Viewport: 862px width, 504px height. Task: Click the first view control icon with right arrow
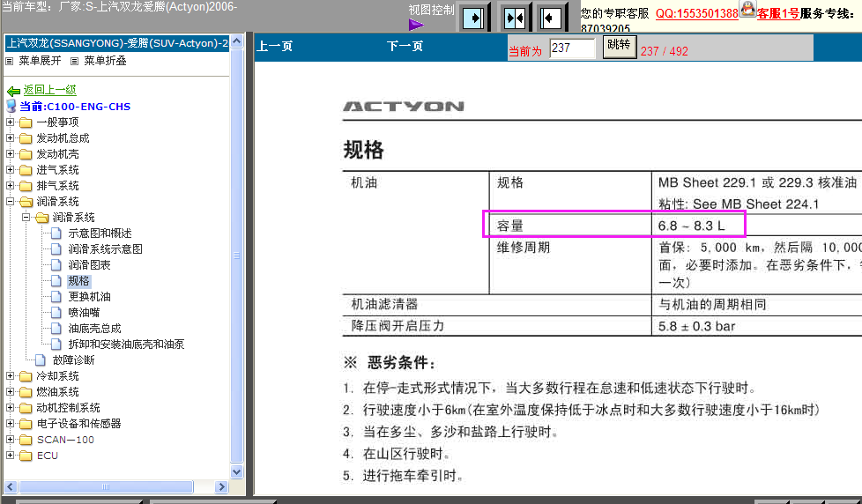473,18
